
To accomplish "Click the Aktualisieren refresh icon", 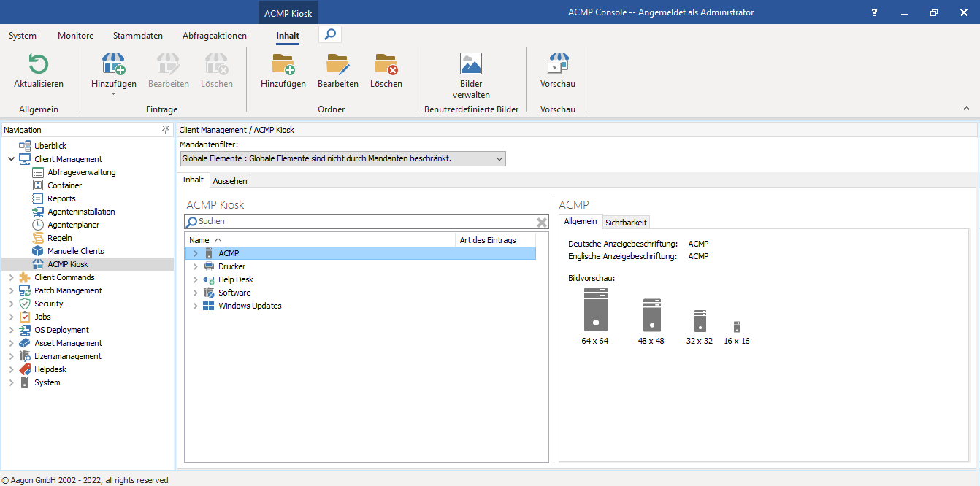I will 38,63.
